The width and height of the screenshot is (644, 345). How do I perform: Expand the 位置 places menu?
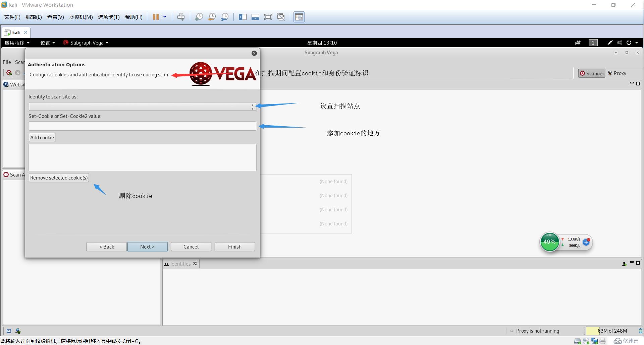coord(48,43)
